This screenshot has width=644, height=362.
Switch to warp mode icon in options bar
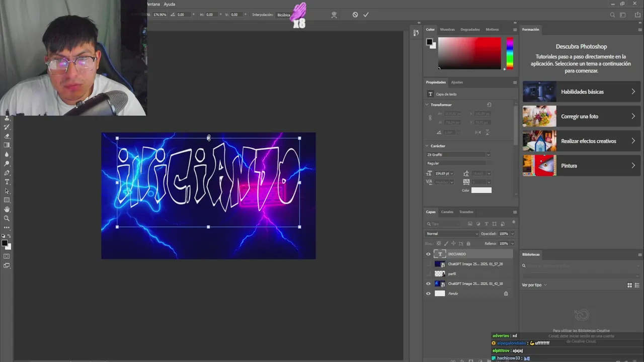334,15
